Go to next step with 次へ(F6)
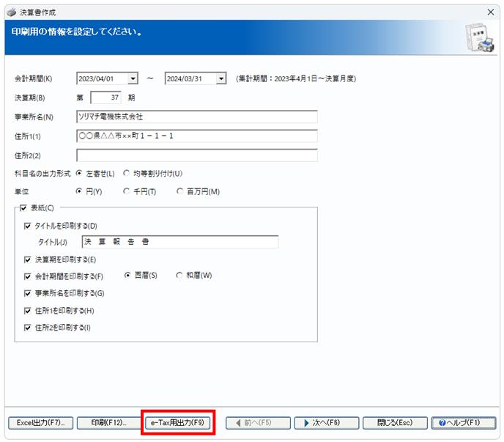This screenshot has width=504, height=442. pos(327,423)
